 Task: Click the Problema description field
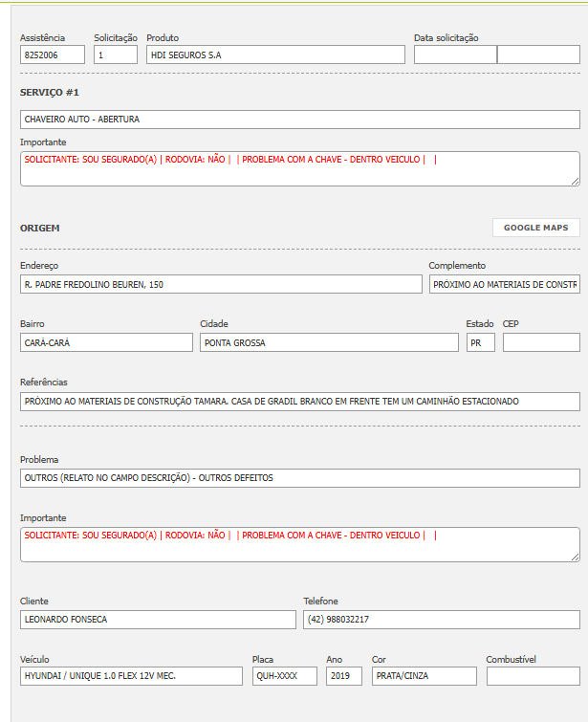click(299, 477)
